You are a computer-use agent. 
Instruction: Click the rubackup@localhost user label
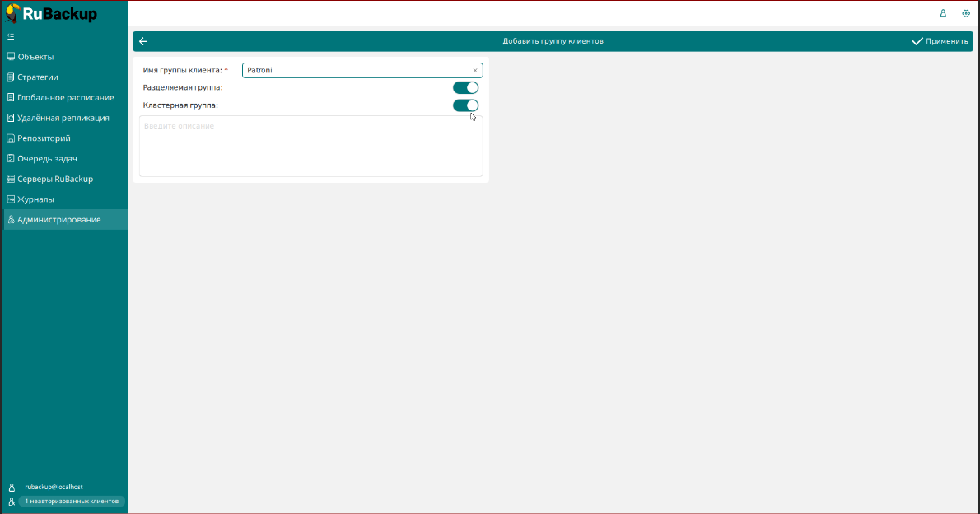(x=54, y=487)
